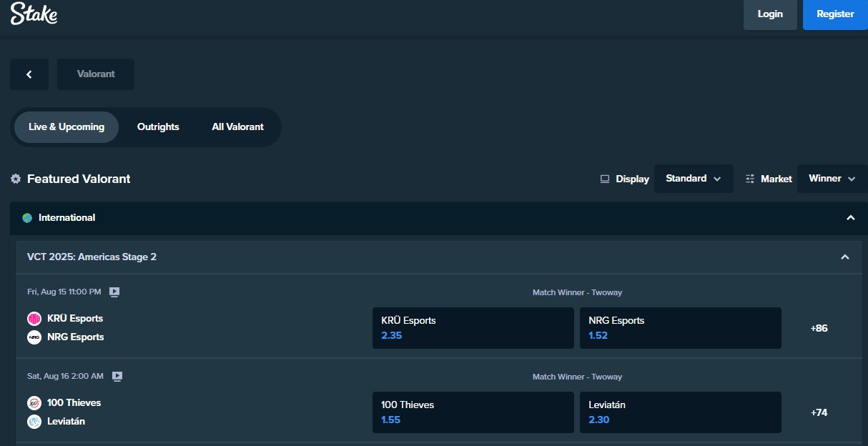868x446 pixels.
Task: Click the Featured Valorant heading
Action: pos(79,179)
